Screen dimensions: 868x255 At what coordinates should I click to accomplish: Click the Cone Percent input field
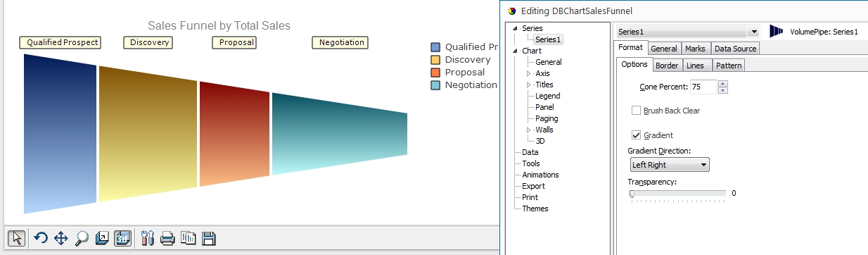pos(703,87)
